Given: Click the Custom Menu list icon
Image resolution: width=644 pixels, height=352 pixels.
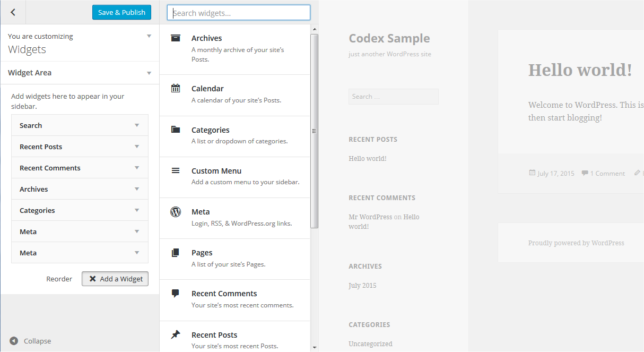Looking at the screenshot, I should (176, 170).
